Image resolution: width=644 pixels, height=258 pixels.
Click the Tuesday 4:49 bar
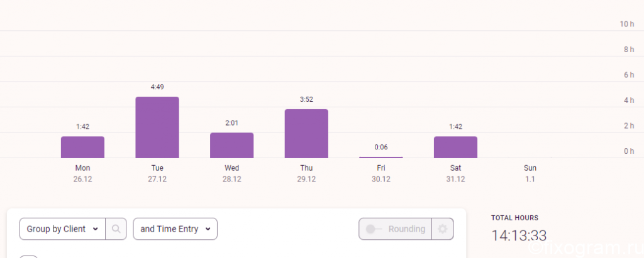click(x=157, y=127)
